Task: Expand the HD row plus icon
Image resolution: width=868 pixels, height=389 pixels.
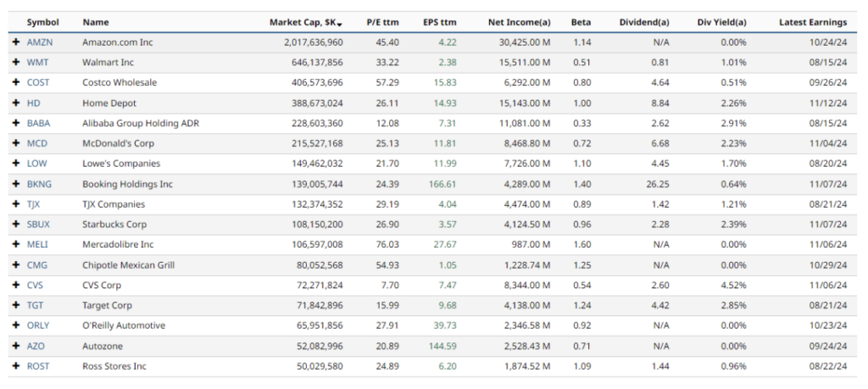Action: (x=16, y=103)
